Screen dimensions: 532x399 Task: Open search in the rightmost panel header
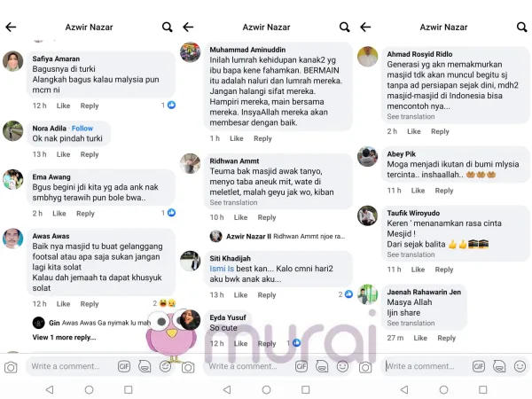tap(522, 27)
